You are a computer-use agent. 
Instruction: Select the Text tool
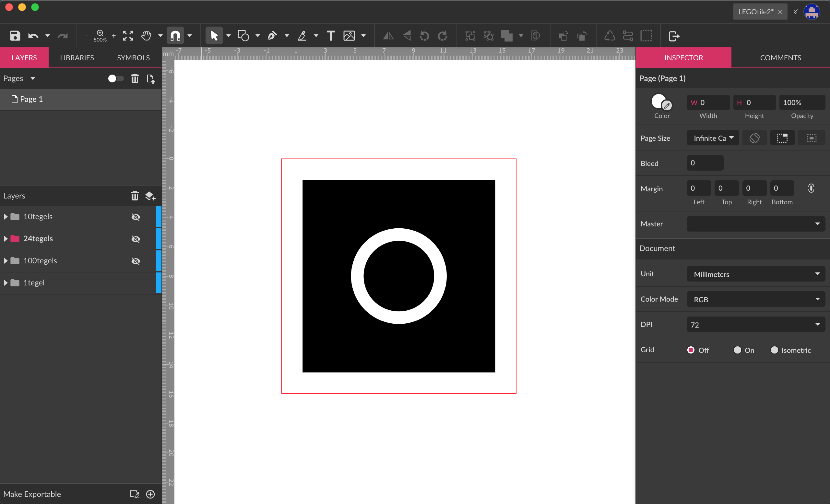tap(331, 36)
